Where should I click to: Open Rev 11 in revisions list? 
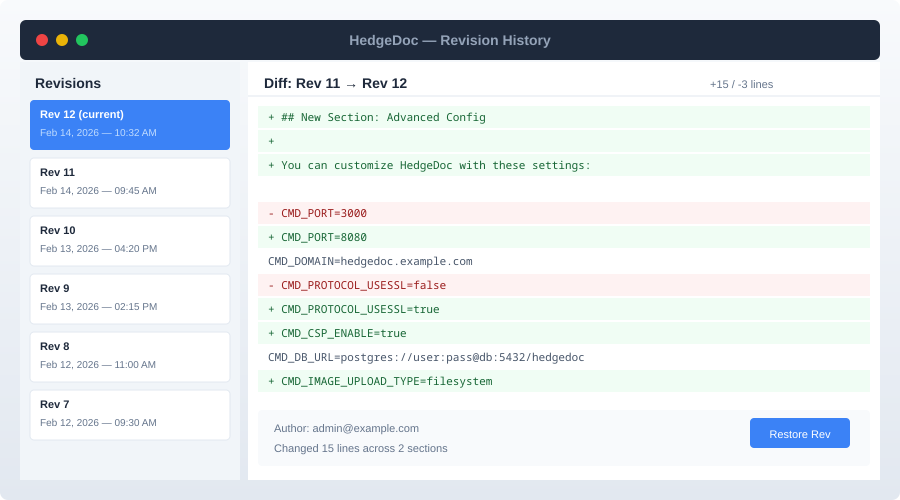pos(130,183)
